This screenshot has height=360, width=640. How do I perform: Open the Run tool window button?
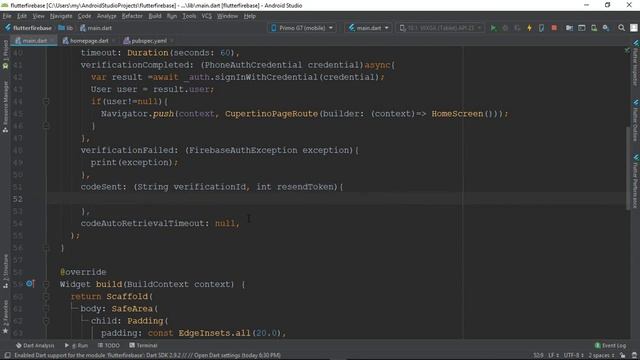coord(76,345)
